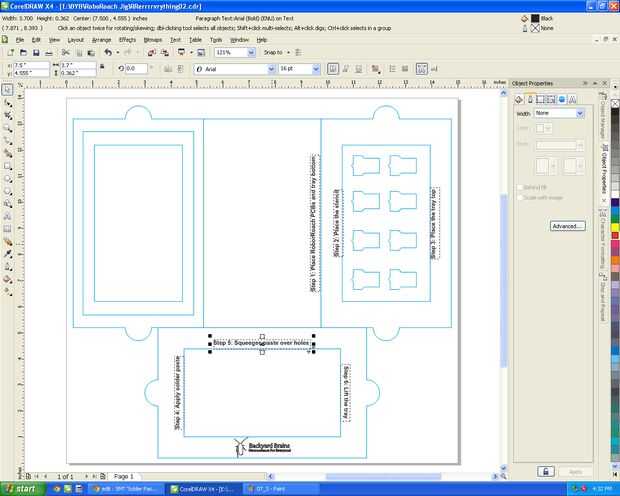Click the Advanced... button
Image resolution: width=620 pixels, height=496 pixels.
click(567, 226)
